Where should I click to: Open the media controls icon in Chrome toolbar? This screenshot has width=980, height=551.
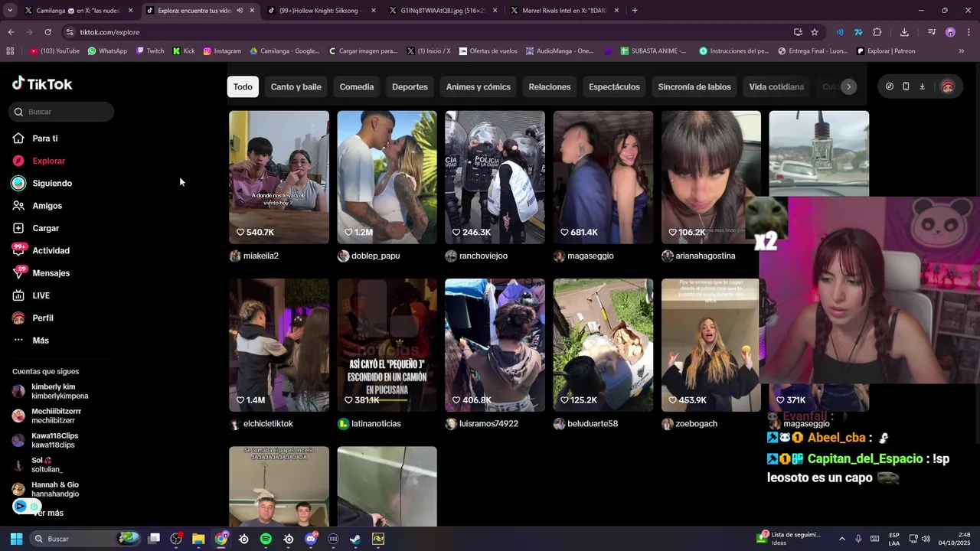coord(932,32)
